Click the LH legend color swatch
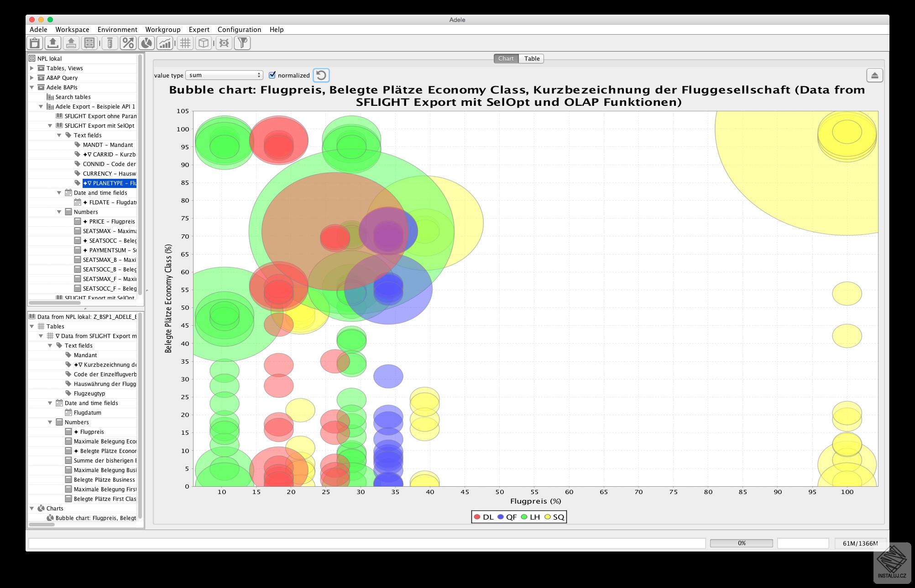Image resolution: width=915 pixels, height=588 pixels. click(524, 517)
